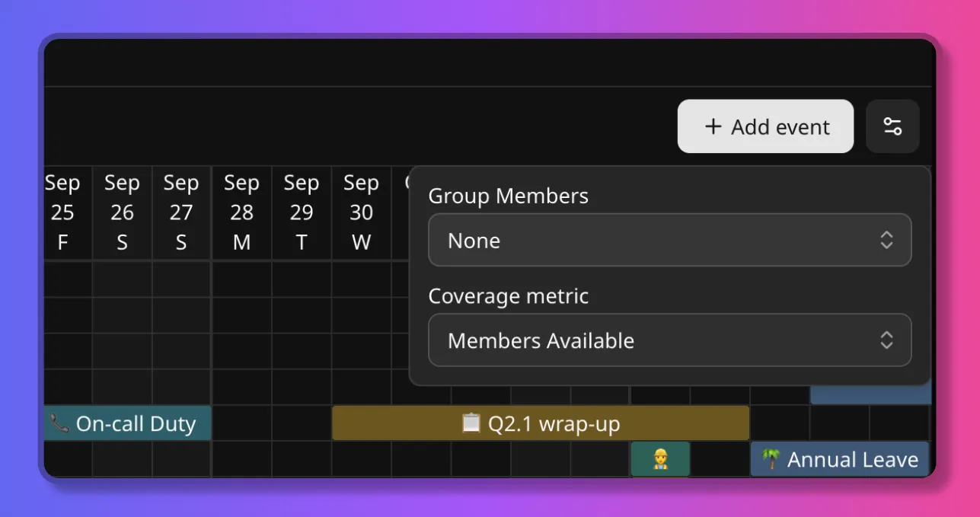Click the clipboard icon on Q2.1 wrap-up
980x517 pixels.
point(472,423)
